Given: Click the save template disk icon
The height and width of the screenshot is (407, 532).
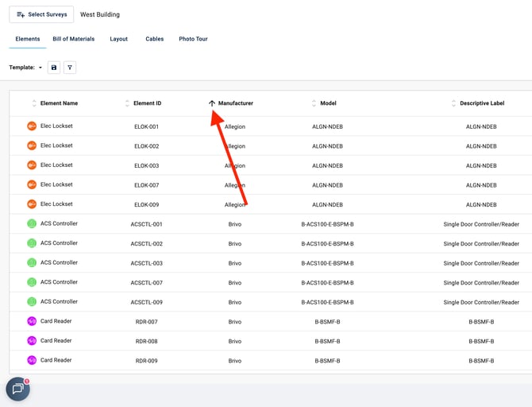Looking at the screenshot, I should (x=54, y=68).
